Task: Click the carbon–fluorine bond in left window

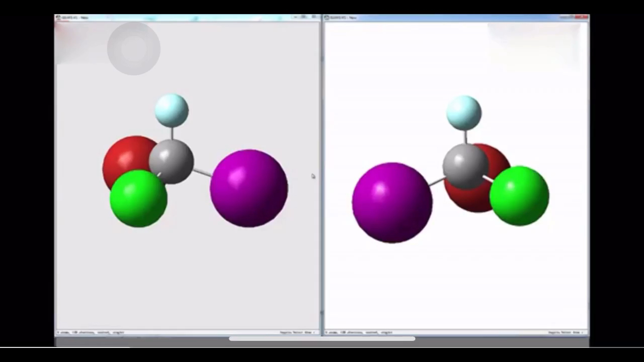Action: point(172,133)
